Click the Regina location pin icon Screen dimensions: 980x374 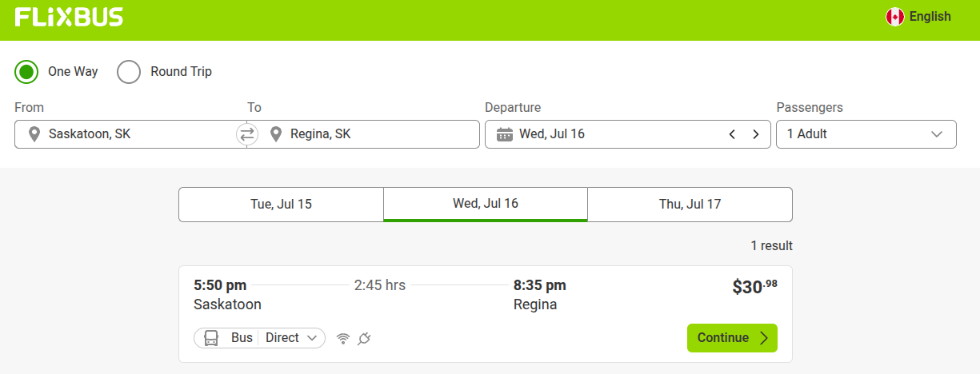(x=275, y=134)
